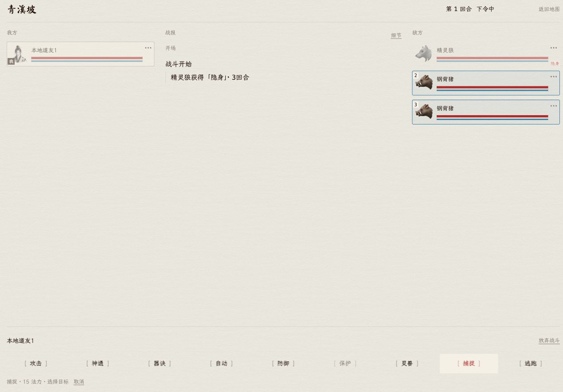Viewport: 563px width, 392px height.
Task: Click boar portrait of 钢背猪 number 2
Action: [423, 82]
